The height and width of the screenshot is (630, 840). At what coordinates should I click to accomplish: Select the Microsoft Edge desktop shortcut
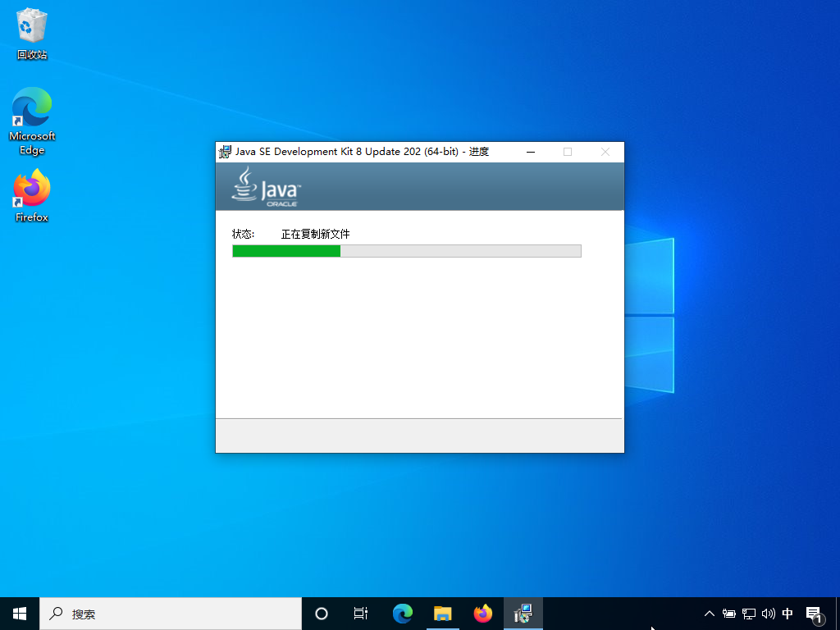(32, 121)
